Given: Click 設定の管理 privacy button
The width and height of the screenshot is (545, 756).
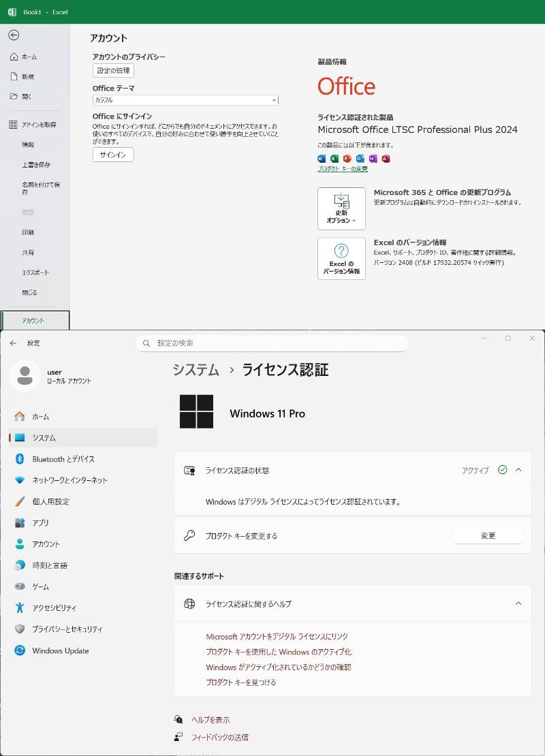Looking at the screenshot, I should (113, 70).
